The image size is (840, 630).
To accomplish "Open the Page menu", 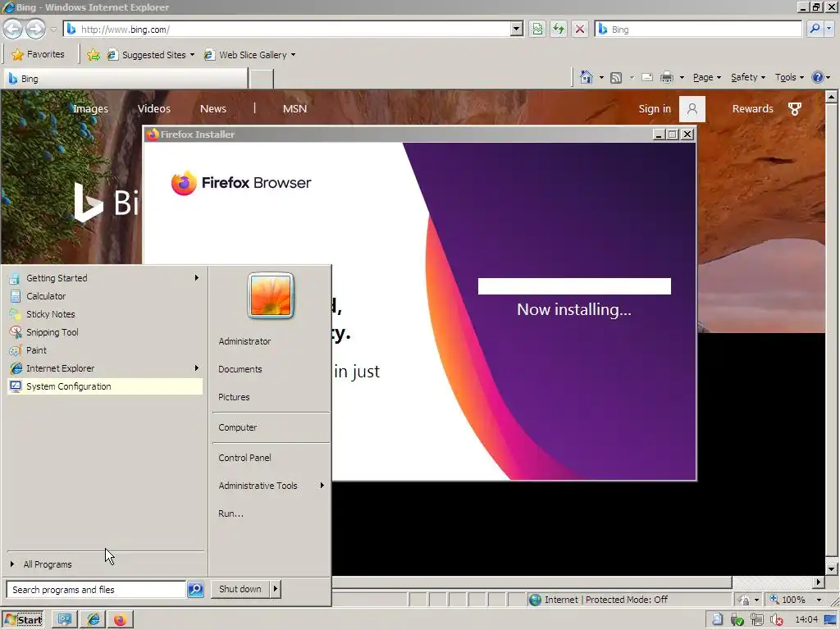I will (706, 77).
